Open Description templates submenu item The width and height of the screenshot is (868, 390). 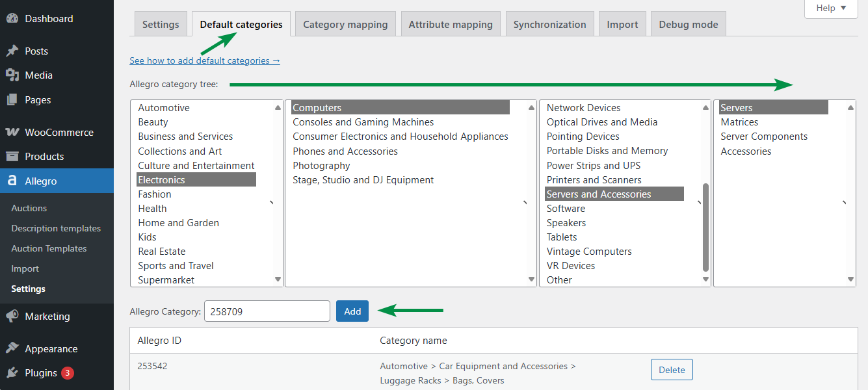[56, 228]
